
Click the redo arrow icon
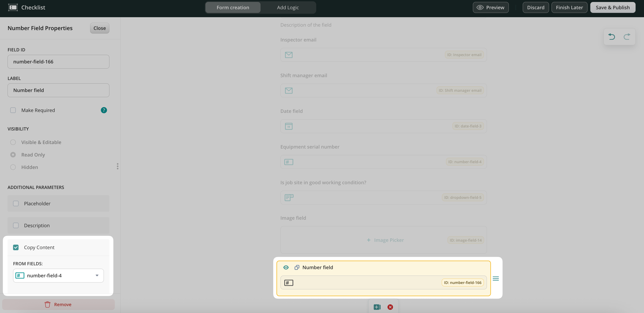pyautogui.click(x=627, y=37)
